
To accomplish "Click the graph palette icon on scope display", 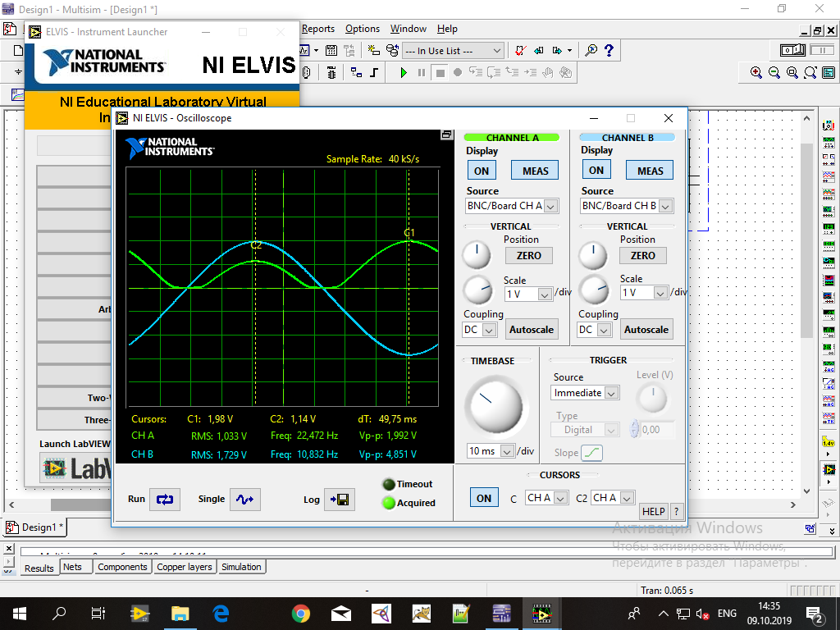I will (x=447, y=135).
